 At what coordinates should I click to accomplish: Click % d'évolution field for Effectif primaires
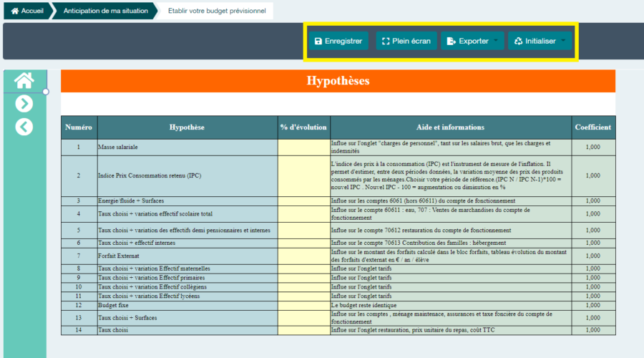pos(304,278)
